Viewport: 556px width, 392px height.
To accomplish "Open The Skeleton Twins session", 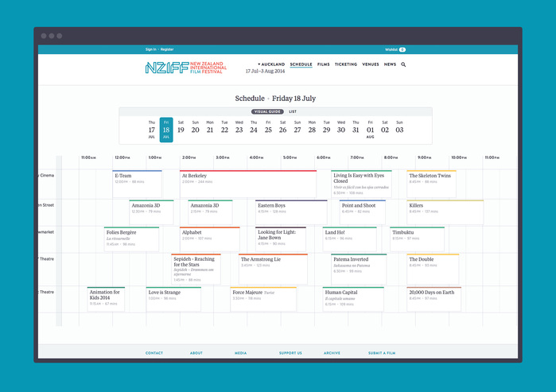I will click(432, 184).
